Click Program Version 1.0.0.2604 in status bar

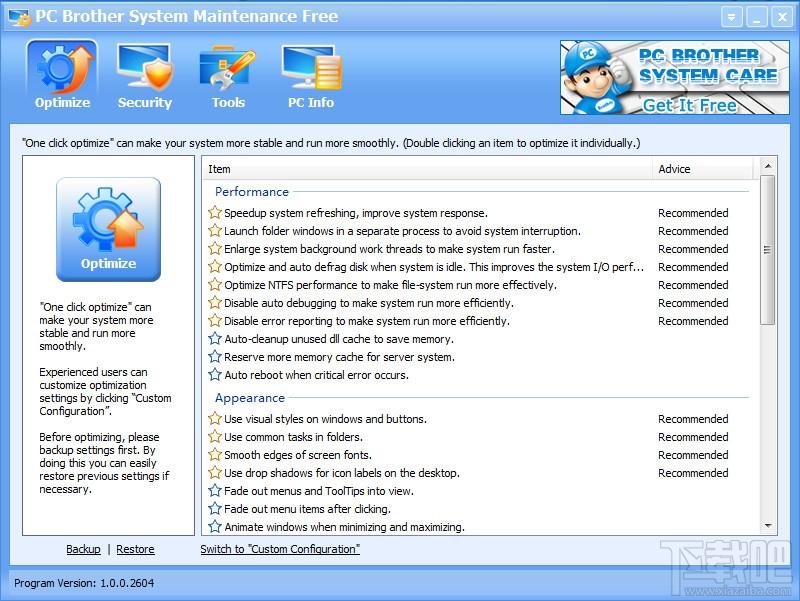tap(84, 583)
